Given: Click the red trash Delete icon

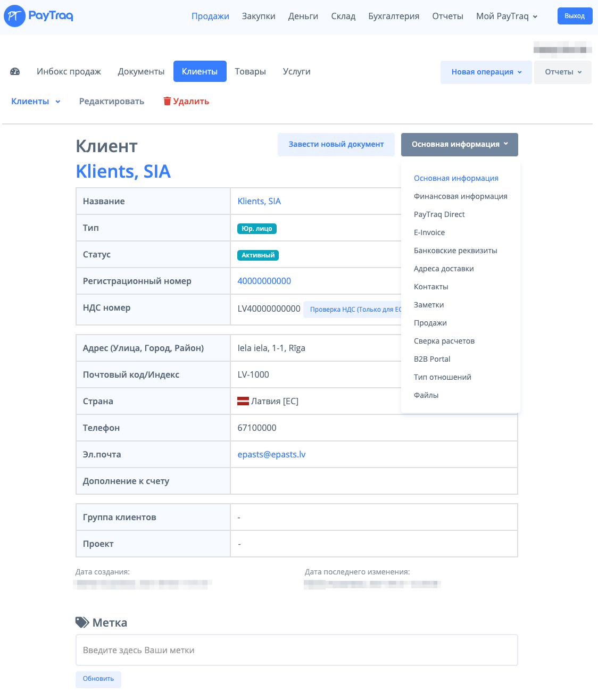Looking at the screenshot, I should click(x=167, y=101).
